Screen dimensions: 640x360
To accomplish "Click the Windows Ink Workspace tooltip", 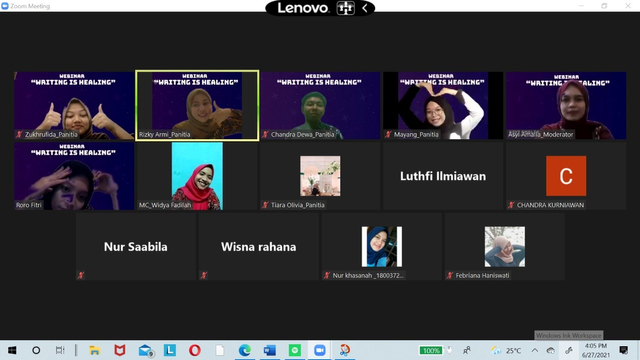I will [569, 335].
